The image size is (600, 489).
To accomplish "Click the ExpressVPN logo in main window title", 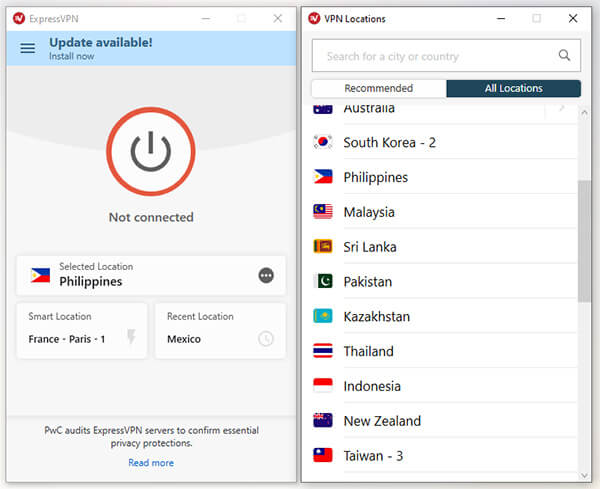I will [19, 18].
